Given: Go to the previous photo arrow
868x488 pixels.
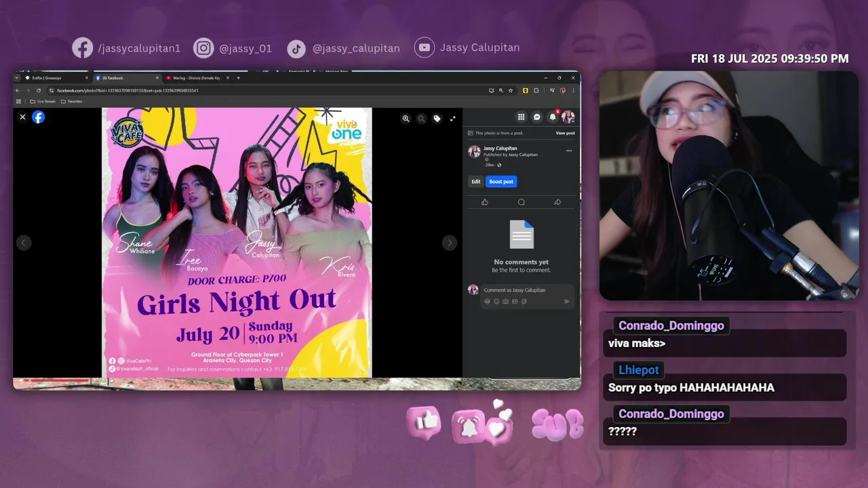Looking at the screenshot, I should click(24, 243).
